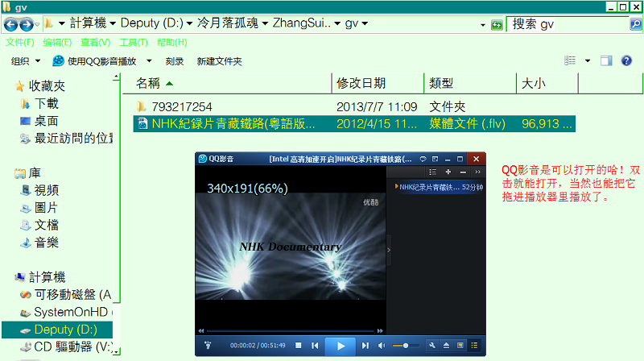Click 使用QQ影音播放 button
The image size is (644, 361).
click(95, 61)
